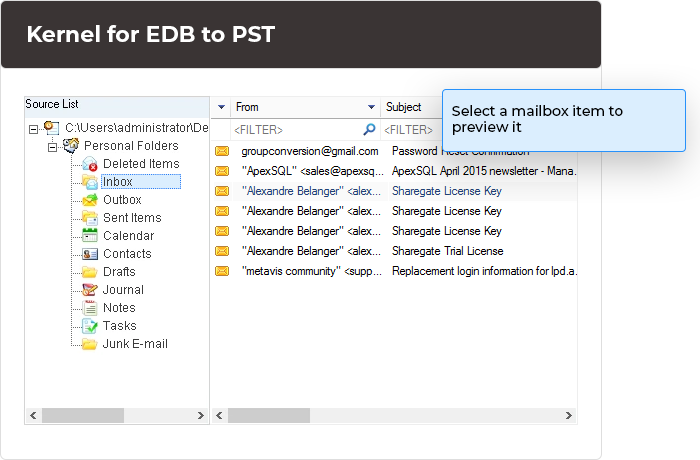Click the Notes icon in tree

pos(90,308)
